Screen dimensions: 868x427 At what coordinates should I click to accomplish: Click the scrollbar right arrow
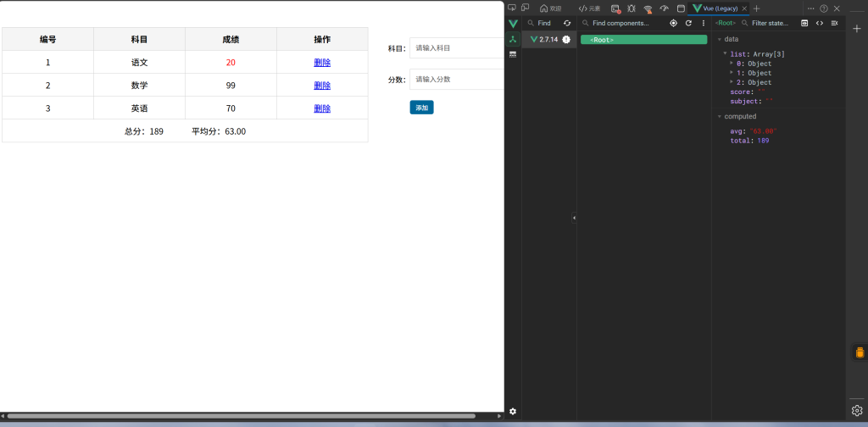[x=499, y=416]
